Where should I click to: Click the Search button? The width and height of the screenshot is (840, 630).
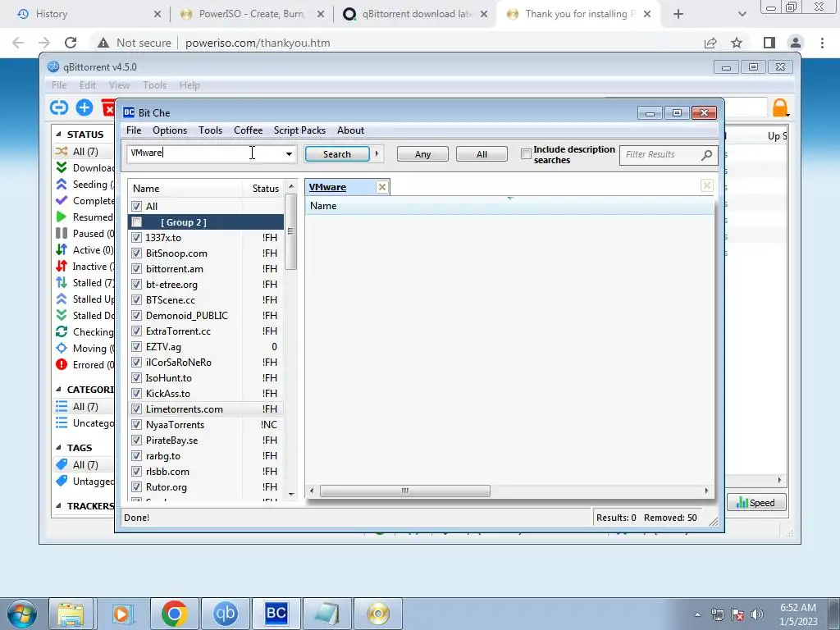pyautogui.click(x=337, y=154)
